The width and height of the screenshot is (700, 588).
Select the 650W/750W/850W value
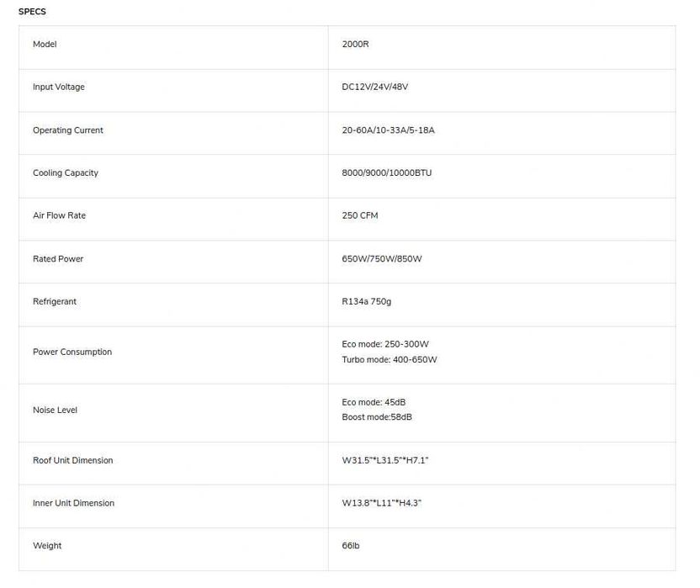click(382, 258)
